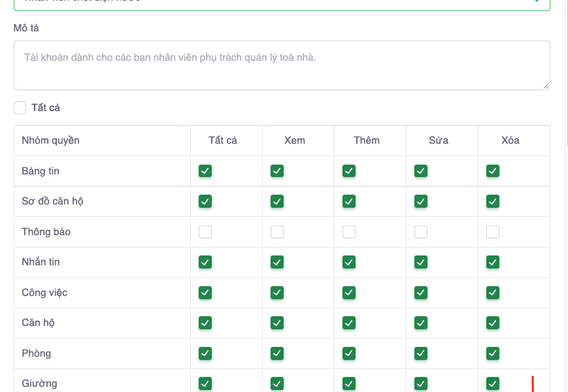Viewport: 568px width, 392px height.
Task: Untick 'Sửa' permission for Phòng
Action: (421, 353)
